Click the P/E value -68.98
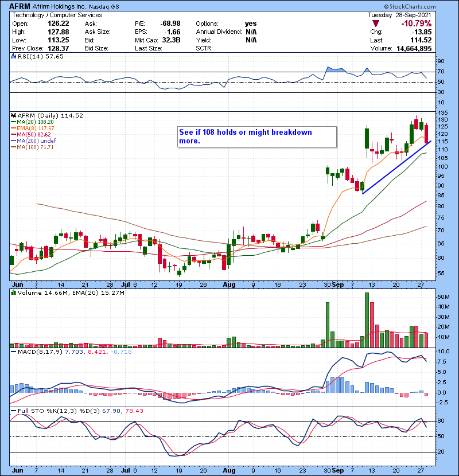Screen dimensions: 459x476 tap(170, 24)
